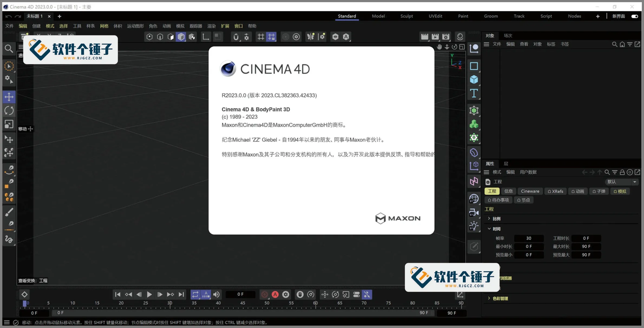
Task: Click the viewport pan hand icon
Action: [x=439, y=47]
